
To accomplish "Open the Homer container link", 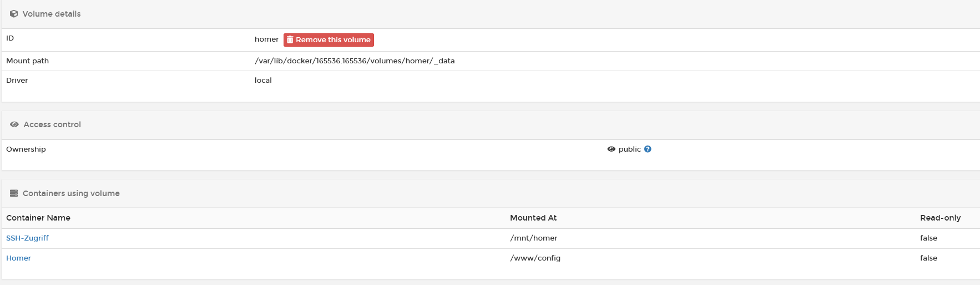I will point(18,258).
